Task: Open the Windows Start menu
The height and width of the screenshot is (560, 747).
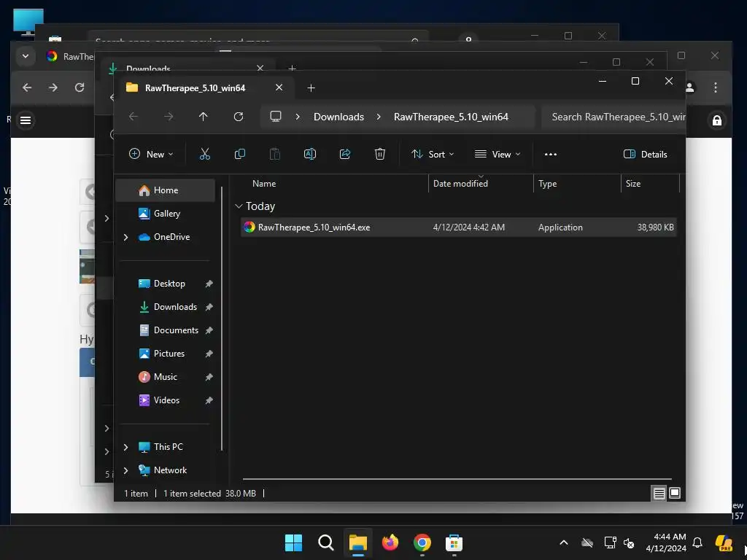Action: tap(293, 542)
